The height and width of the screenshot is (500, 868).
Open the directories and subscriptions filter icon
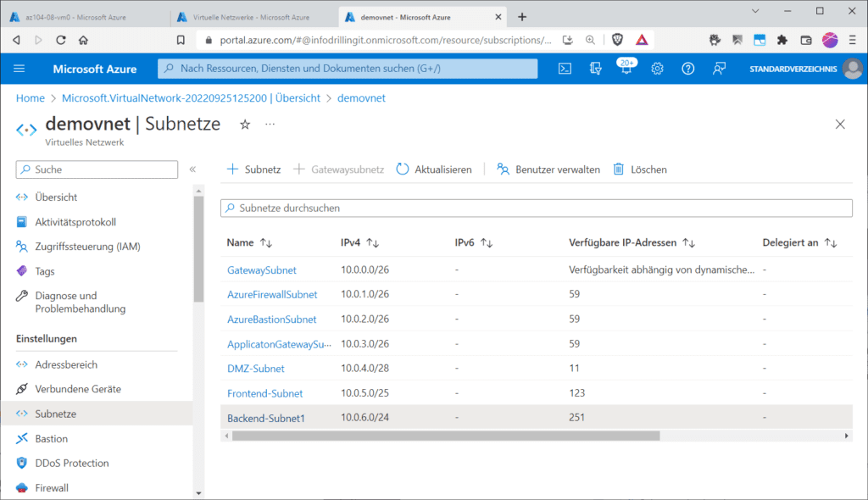(x=596, y=69)
